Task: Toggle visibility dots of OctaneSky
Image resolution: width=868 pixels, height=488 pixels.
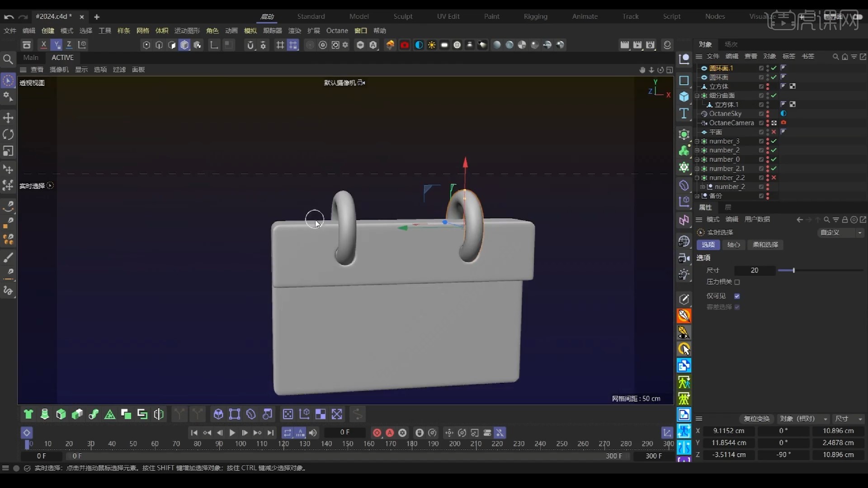Action: tap(768, 114)
